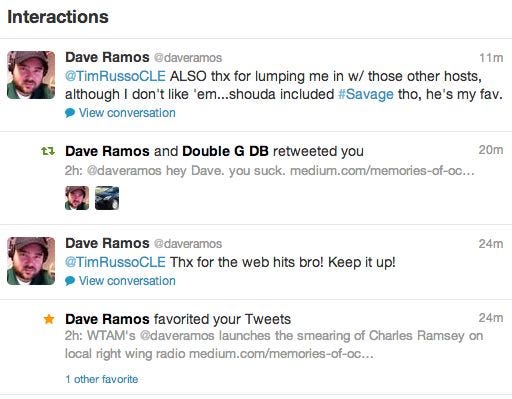The width and height of the screenshot is (512, 399).
Task: Click the @daveramos handle in first tweet
Action: [188, 58]
